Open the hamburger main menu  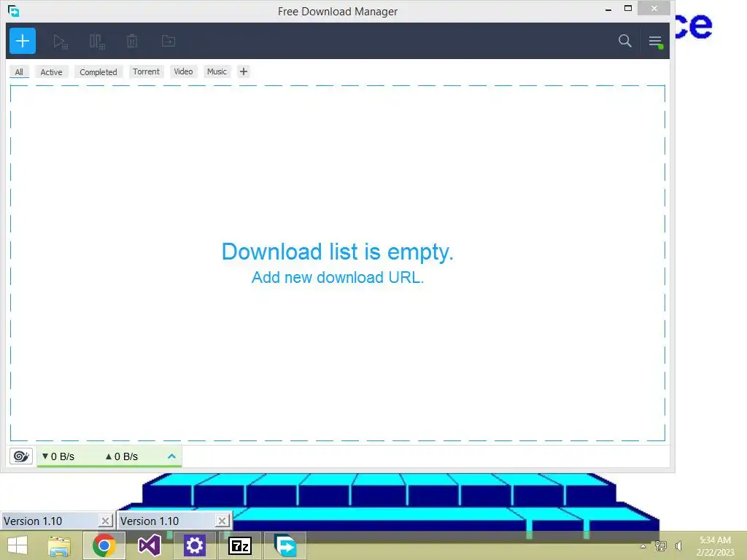(x=656, y=42)
